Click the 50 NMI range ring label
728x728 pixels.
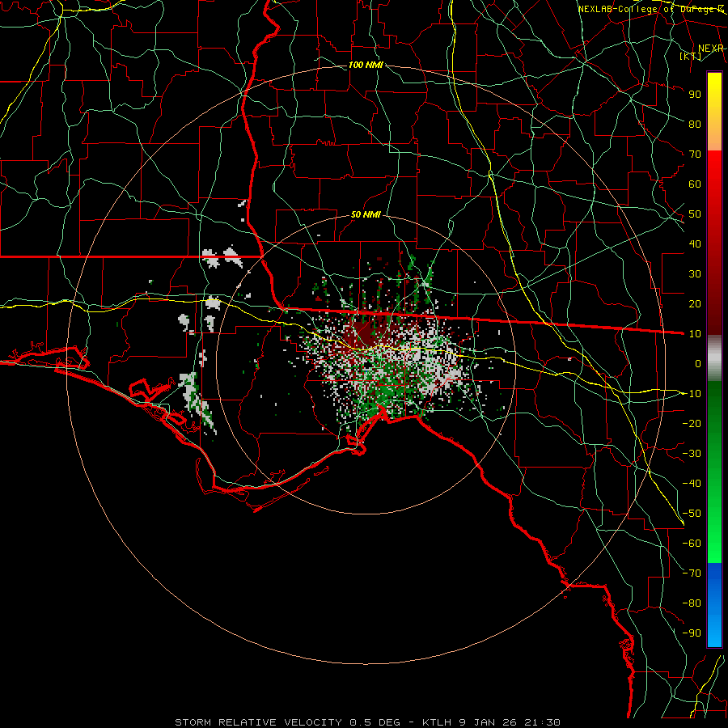(x=366, y=214)
